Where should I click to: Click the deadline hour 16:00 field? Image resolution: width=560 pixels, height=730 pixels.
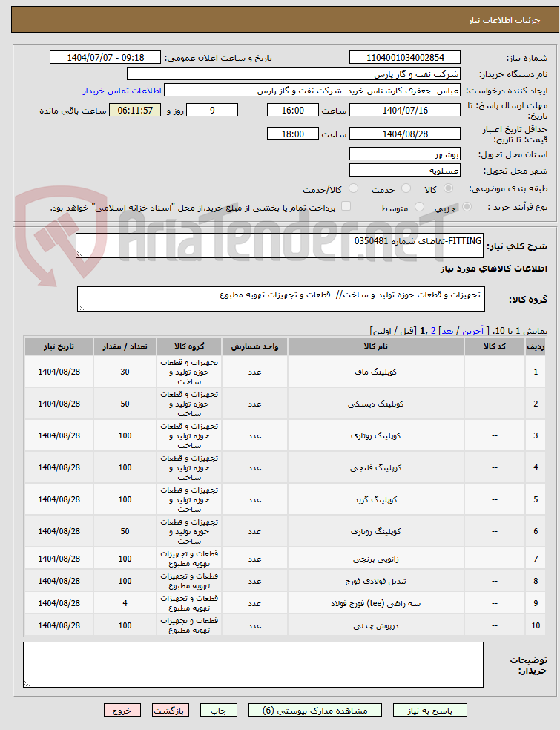point(293,111)
